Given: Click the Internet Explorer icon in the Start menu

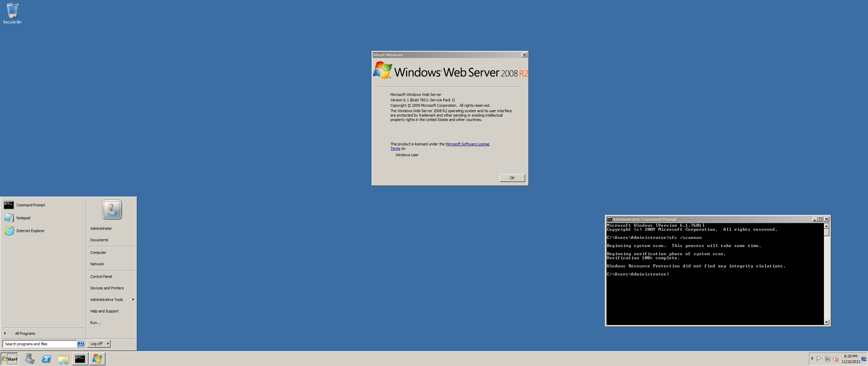Looking at the screenshot, I should 9,231.
